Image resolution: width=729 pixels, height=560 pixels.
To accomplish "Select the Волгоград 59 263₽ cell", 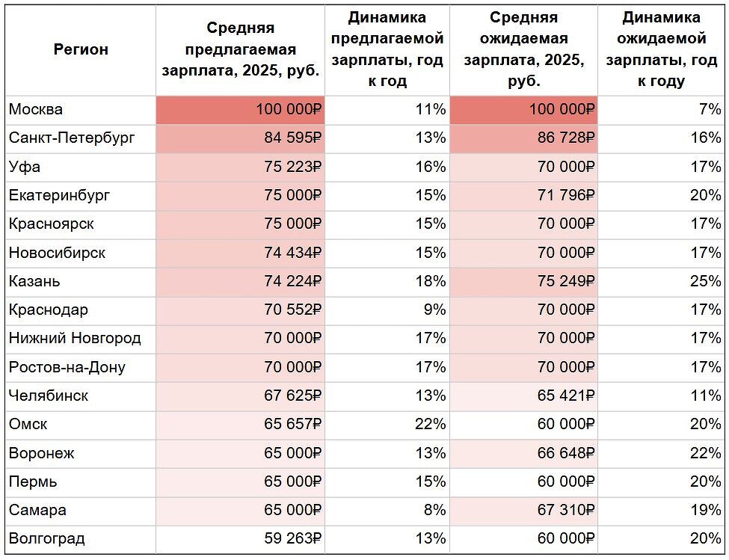I will click(240, 539).
